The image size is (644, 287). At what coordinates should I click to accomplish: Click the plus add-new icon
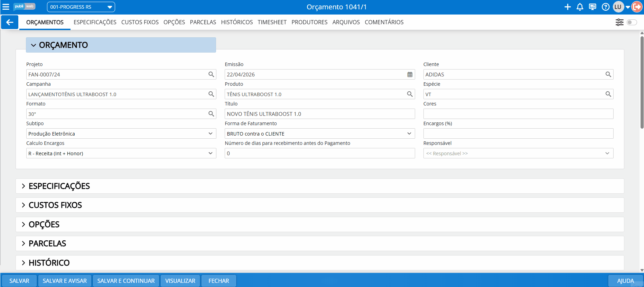pyautogui.click(x=568, y=7)
